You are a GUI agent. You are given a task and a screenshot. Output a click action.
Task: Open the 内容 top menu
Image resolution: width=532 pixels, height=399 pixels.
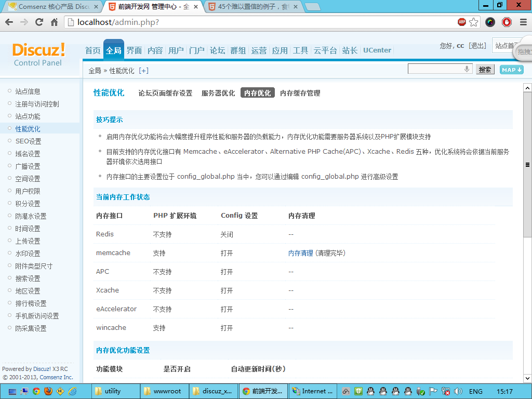pyautogui.click(x=155, y=50)
